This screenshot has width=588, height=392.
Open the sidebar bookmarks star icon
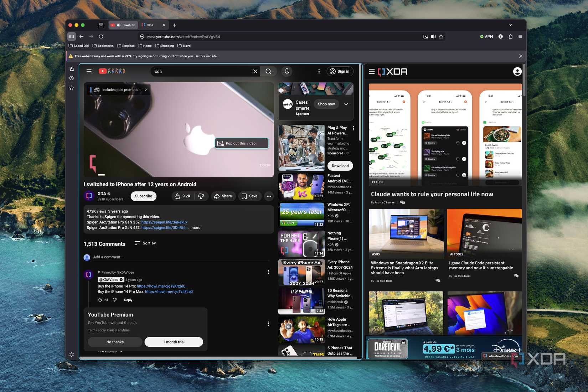[x=72, y=88]
